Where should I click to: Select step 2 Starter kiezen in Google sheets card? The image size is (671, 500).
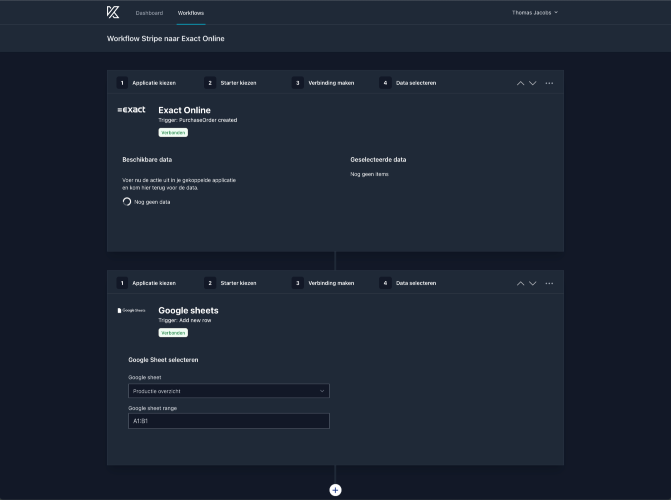[x=230, y=283]
